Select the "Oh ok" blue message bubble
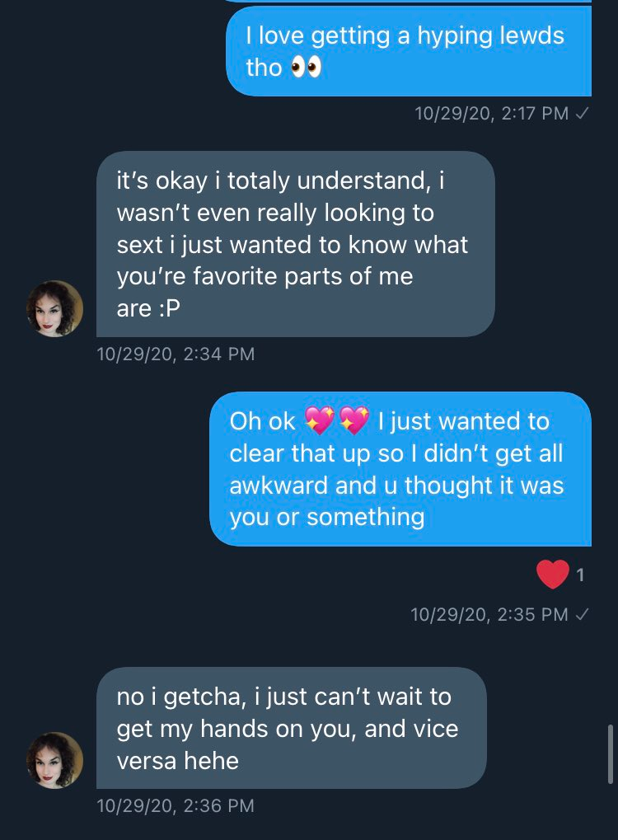The height and width of the screenshot is (840, 618). [400, 469]
